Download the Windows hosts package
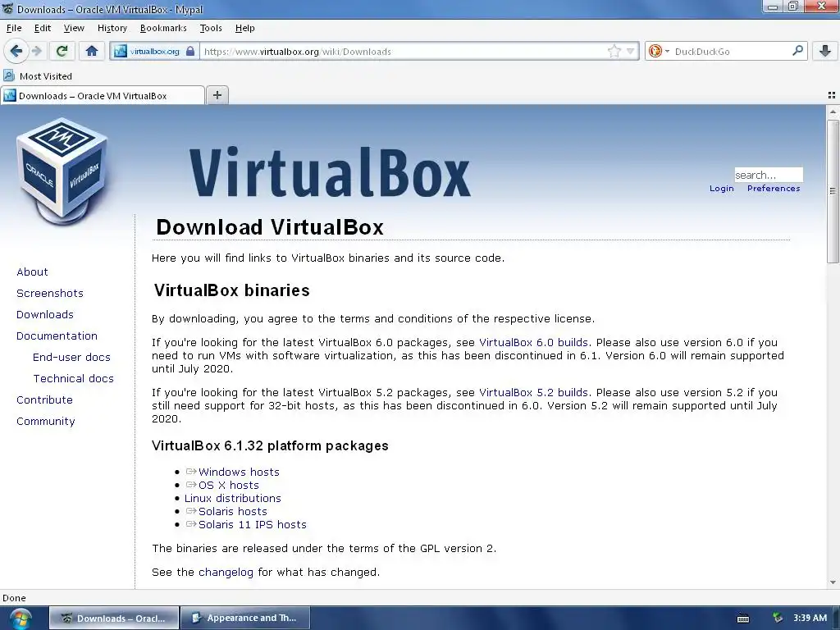 pyautogui.click(x=239, y=472)
